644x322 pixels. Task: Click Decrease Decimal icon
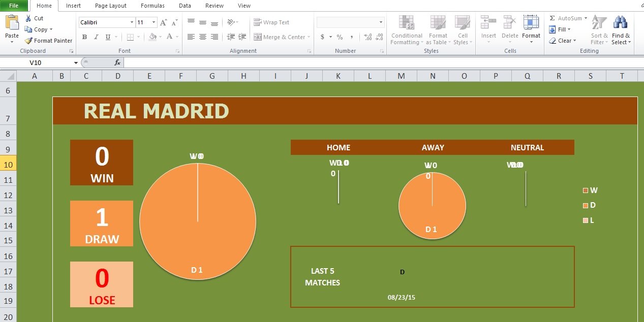tap(379, 37)
